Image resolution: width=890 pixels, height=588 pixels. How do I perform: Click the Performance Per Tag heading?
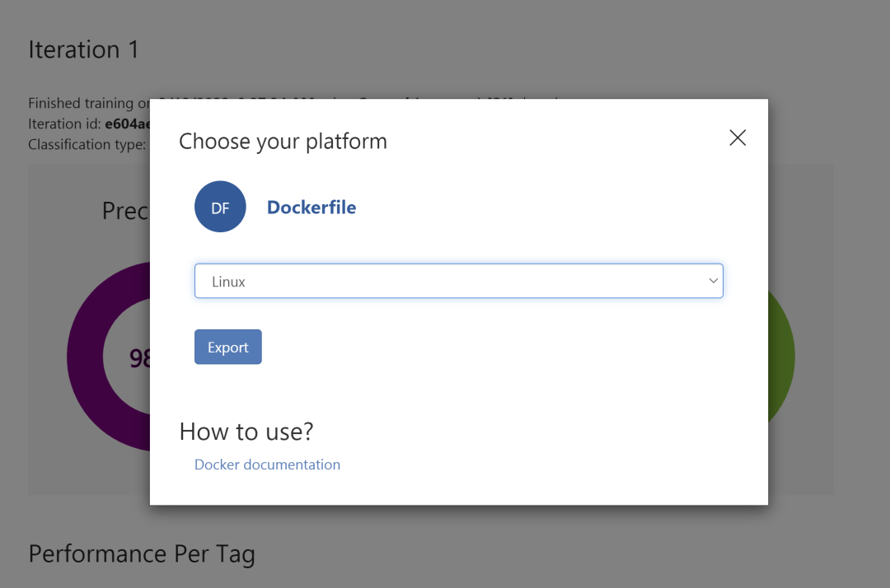[142, 553]
